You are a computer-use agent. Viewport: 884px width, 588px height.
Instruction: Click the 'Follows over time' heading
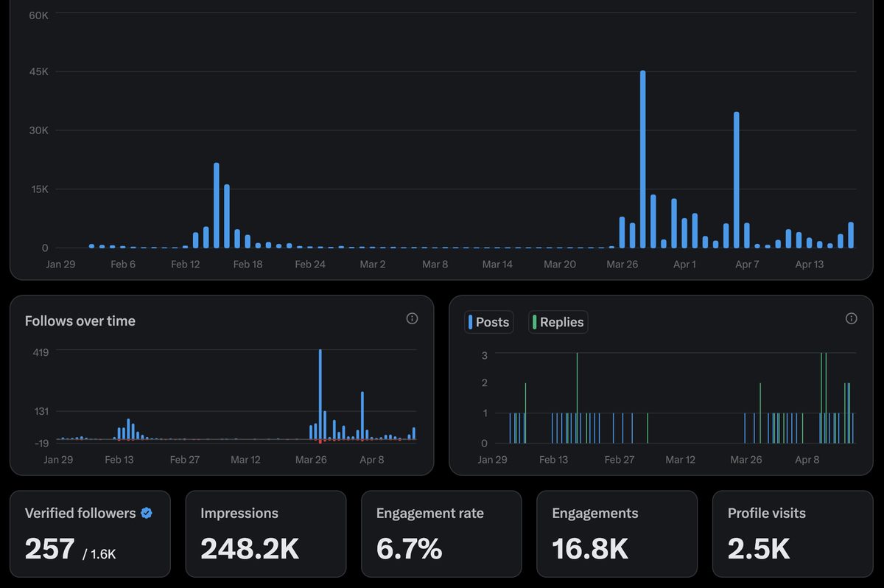click(80, 321)
